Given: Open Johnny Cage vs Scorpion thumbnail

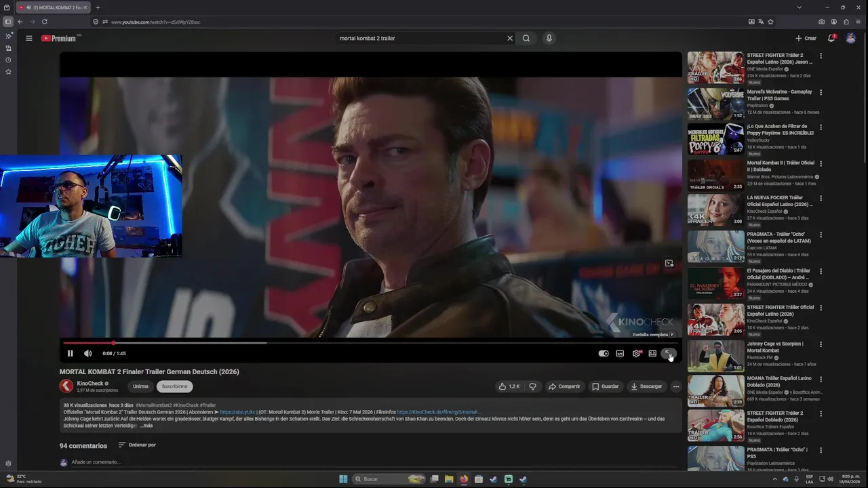Looking at the screenshot, I should click(715, 356).
